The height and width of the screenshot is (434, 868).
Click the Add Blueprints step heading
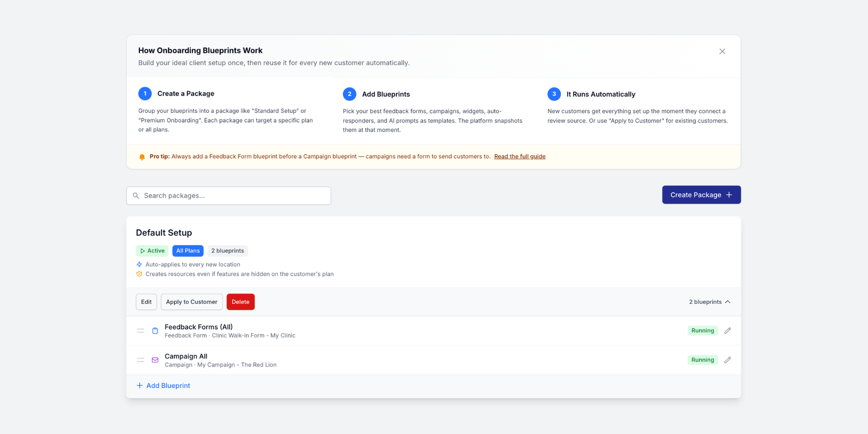click(x=386, y=94)
